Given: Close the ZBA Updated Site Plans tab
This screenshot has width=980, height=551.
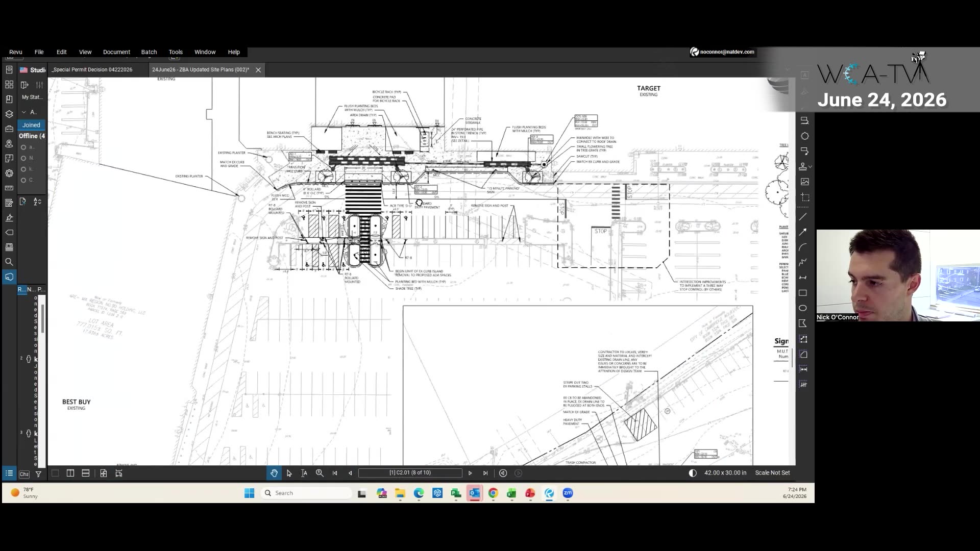Looking at the screenshot, I should (x=258, y=70).
